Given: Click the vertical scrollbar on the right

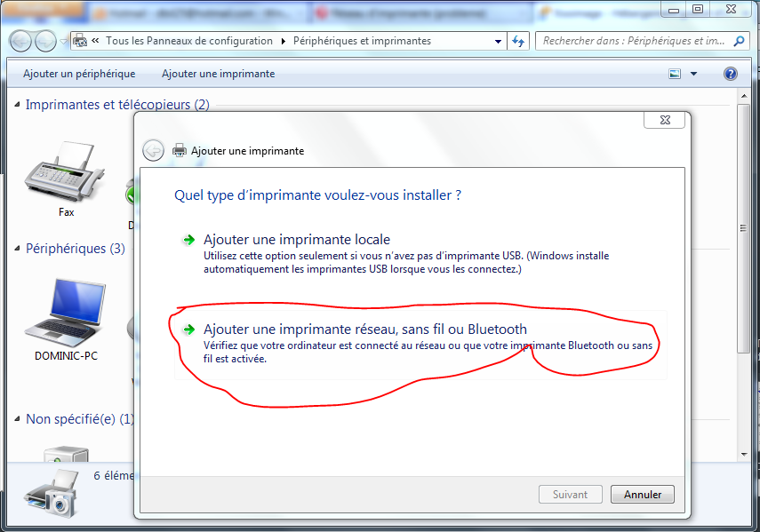Looking at the screenshot, I should click(x=744, y=266).
